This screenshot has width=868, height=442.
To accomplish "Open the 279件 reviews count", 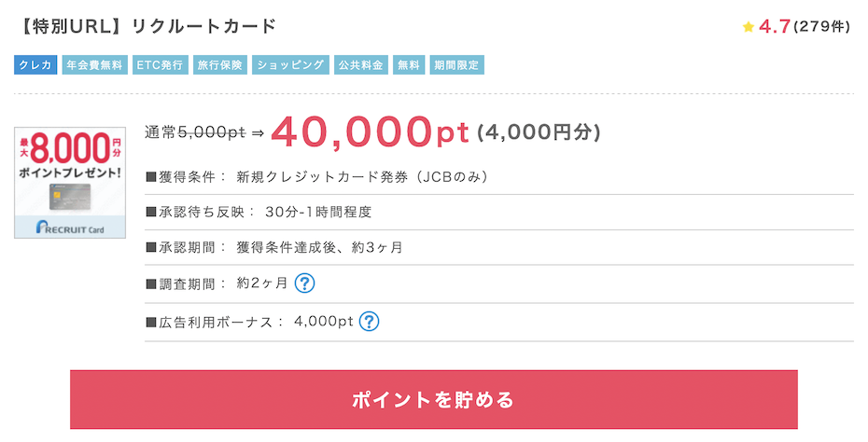I will pos(821,26).
